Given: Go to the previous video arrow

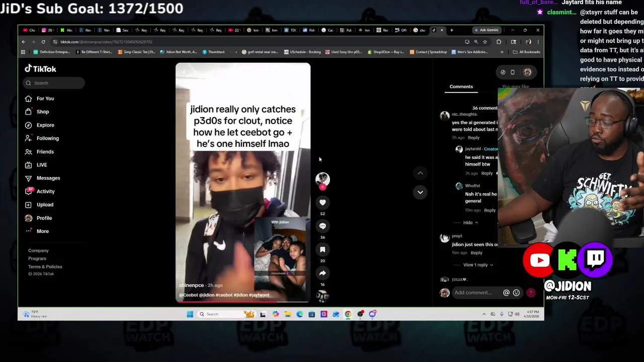Looking at the screenshot, I should pyautogui.click(x=420, y=173).
